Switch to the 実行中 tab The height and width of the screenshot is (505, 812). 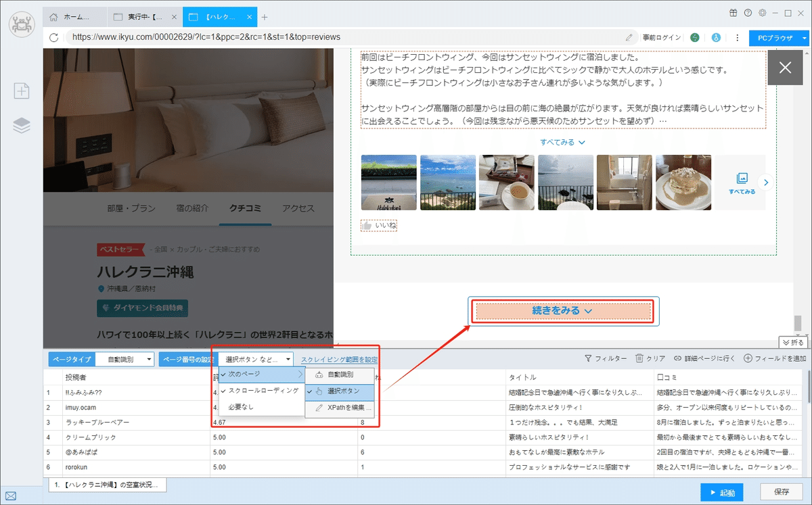[145, 17]
